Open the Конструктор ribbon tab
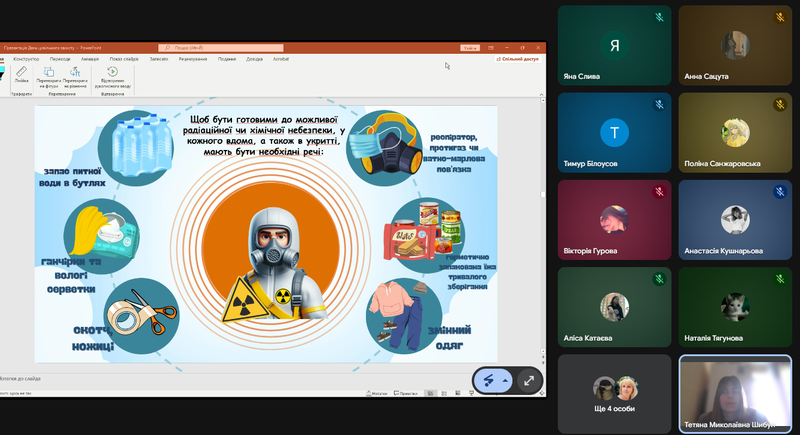The image size is (800, 435). (x=27, y=59)
